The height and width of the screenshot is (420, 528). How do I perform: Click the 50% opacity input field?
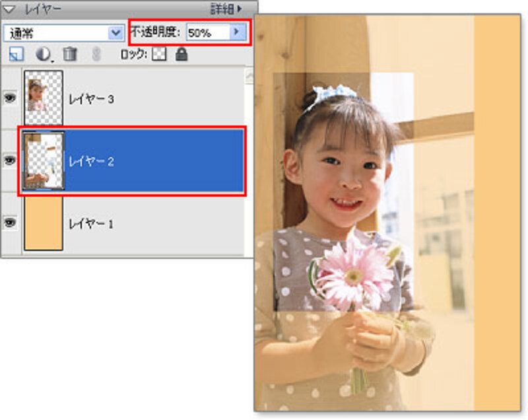pos(209,32)
